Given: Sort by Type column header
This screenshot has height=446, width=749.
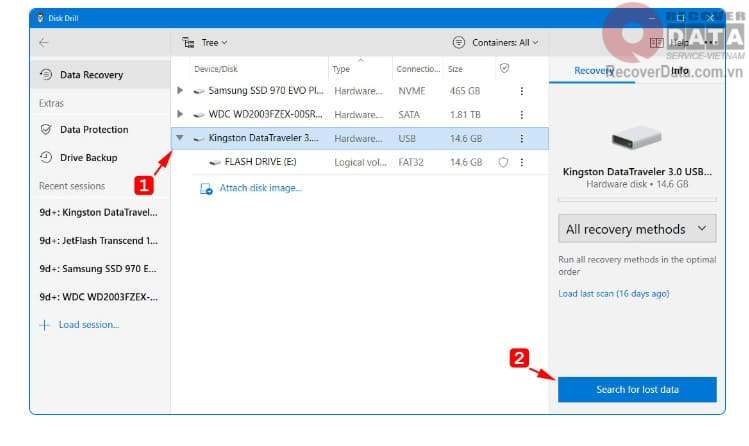Looking at the screenshot, I should 341,69.
